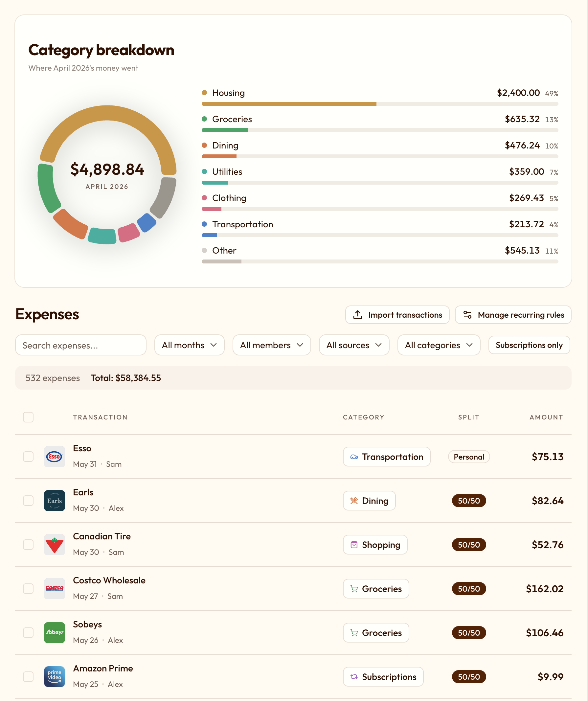This screenshot has height=701, width=588.
Task: Click the Transaction column header
Action: [101, 418]
